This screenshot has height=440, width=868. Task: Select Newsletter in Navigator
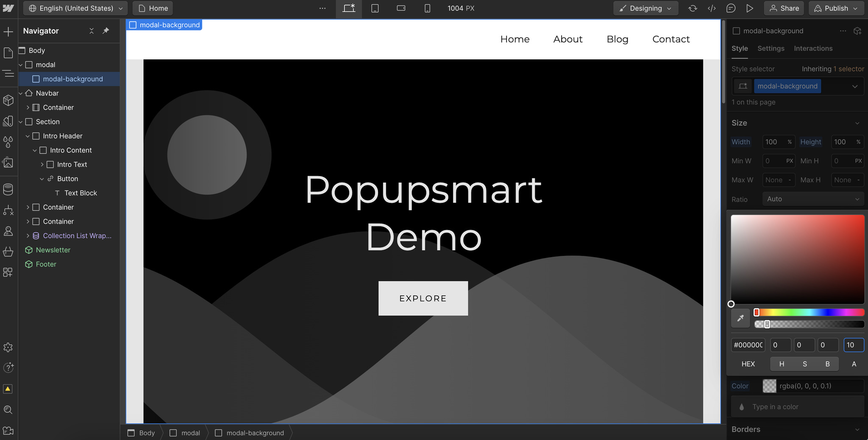pos(53,250)
